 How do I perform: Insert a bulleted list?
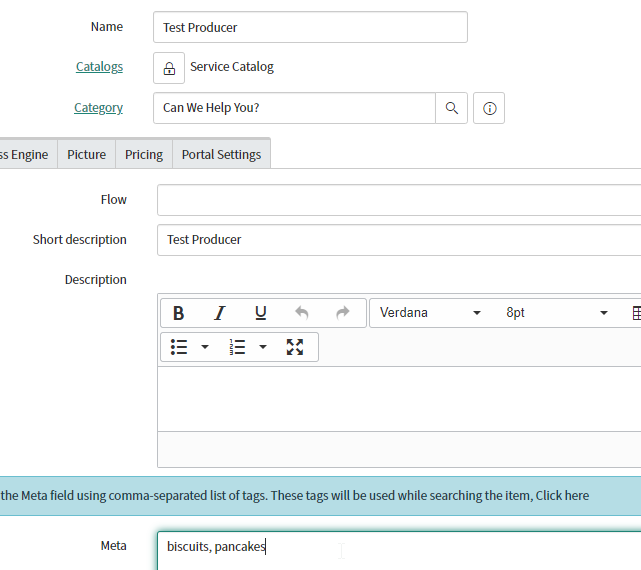(x=179, y=347)
